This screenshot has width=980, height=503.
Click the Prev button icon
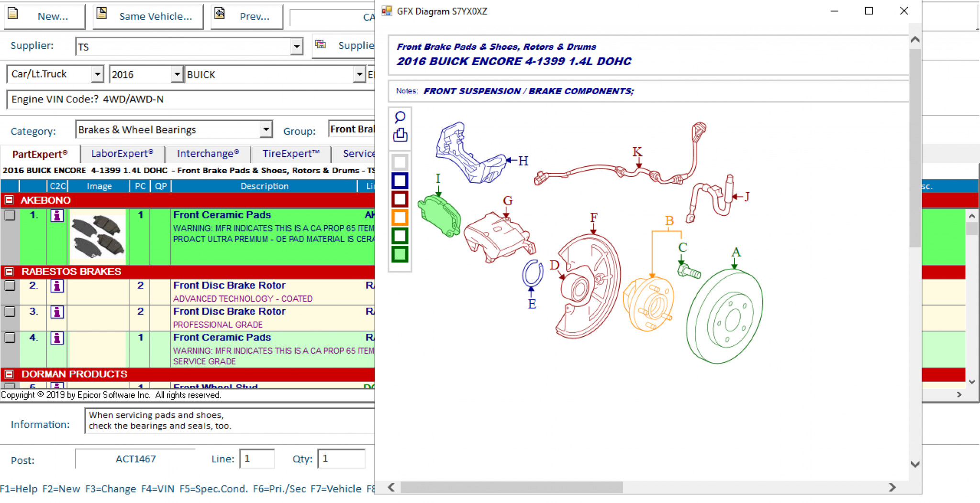coord(220,13)
